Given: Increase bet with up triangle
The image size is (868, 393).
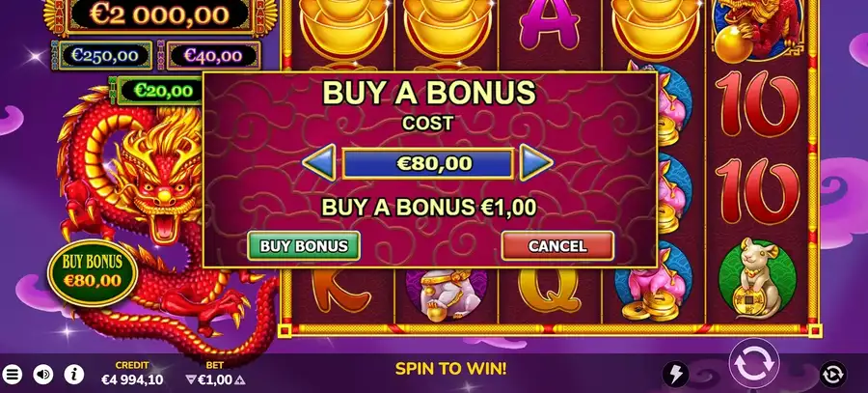Looking at the screenshot, I should pyautogui.click(x=240, y=380).
